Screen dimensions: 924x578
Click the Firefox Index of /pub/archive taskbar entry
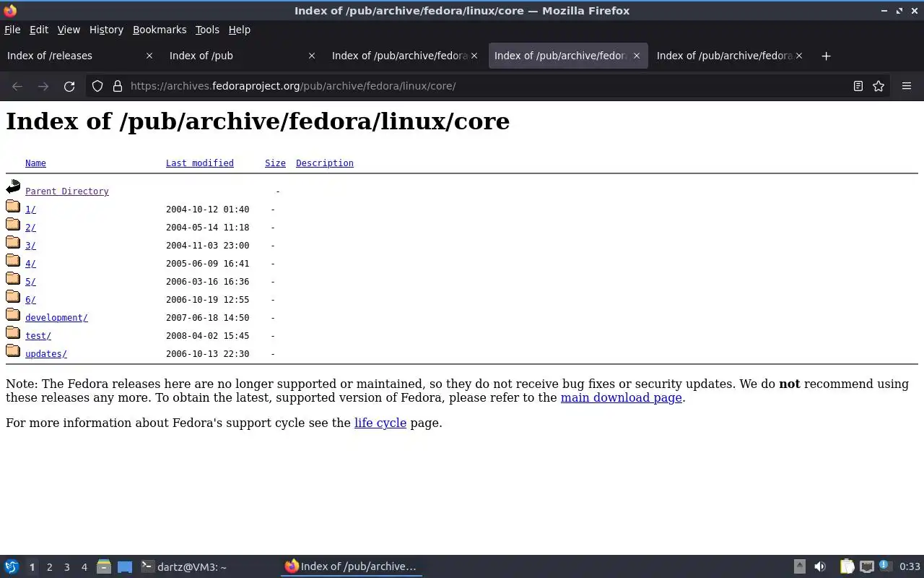(x=352, y=567)
